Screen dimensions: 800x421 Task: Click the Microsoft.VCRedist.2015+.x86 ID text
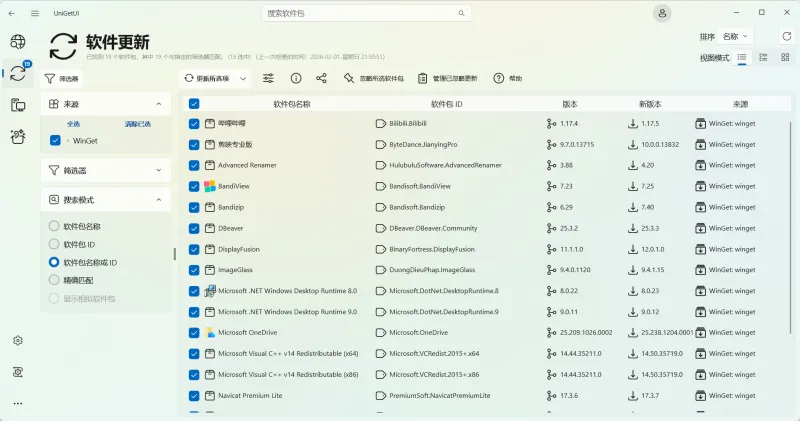pyautogui.click(x=434, y=374)
